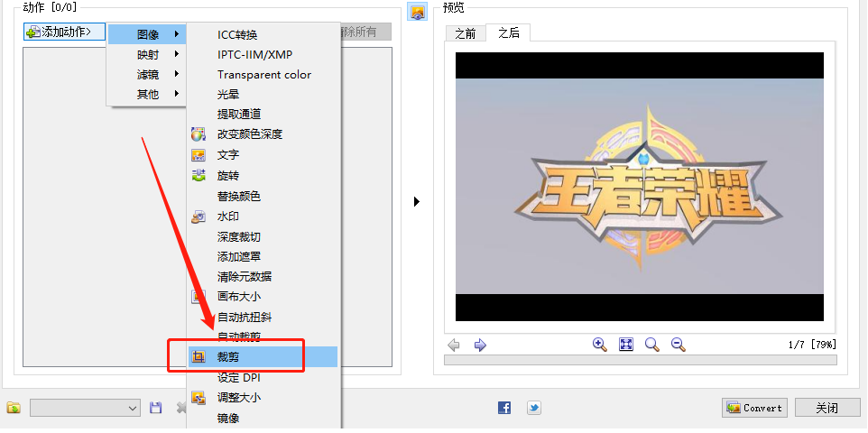
Task: Click the green 旋转 rotate icon
Action: pos(199,176)
